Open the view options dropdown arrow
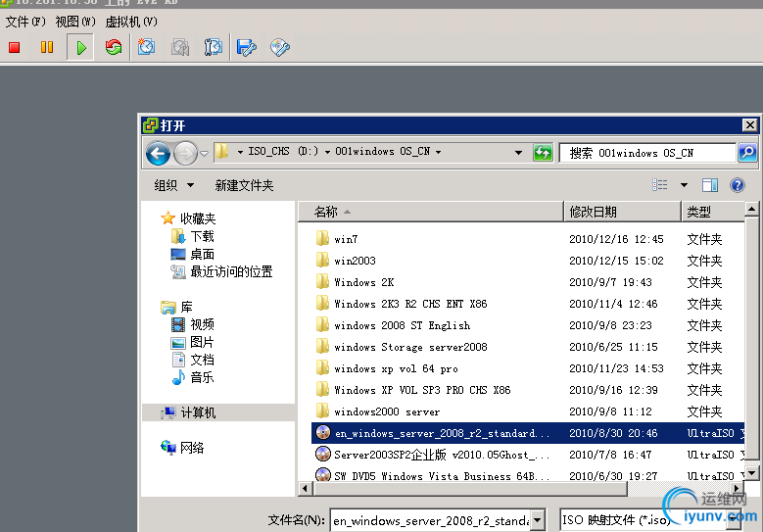The height and width of the screenshot is (532, 763). point(684,185)
